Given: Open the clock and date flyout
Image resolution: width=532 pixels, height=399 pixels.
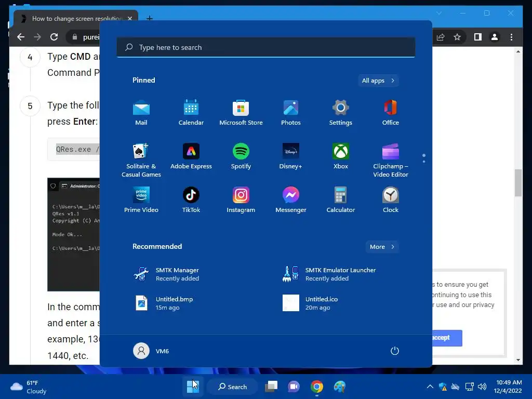Looking at the screenshot, I should (x=508, y=387).
